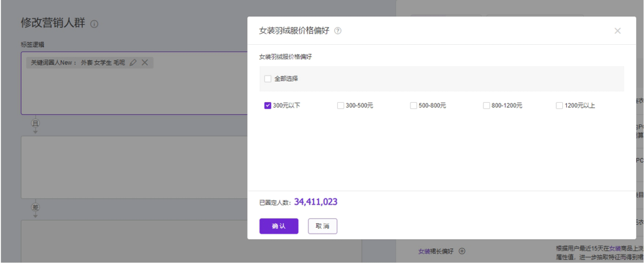The width and height of the screenshot is (644, 265).
Task: Click the 且 logic connector icon
Action: point(36,123)
